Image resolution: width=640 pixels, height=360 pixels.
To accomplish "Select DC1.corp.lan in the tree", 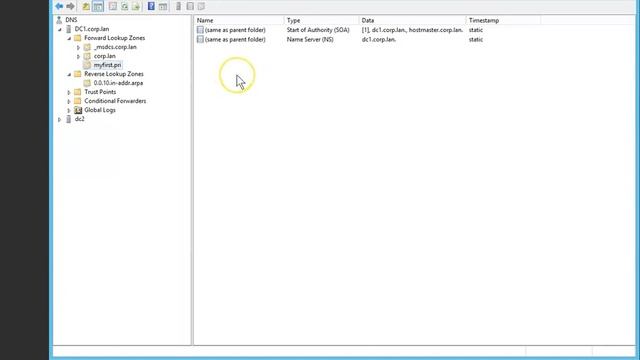I will [92, 29].
